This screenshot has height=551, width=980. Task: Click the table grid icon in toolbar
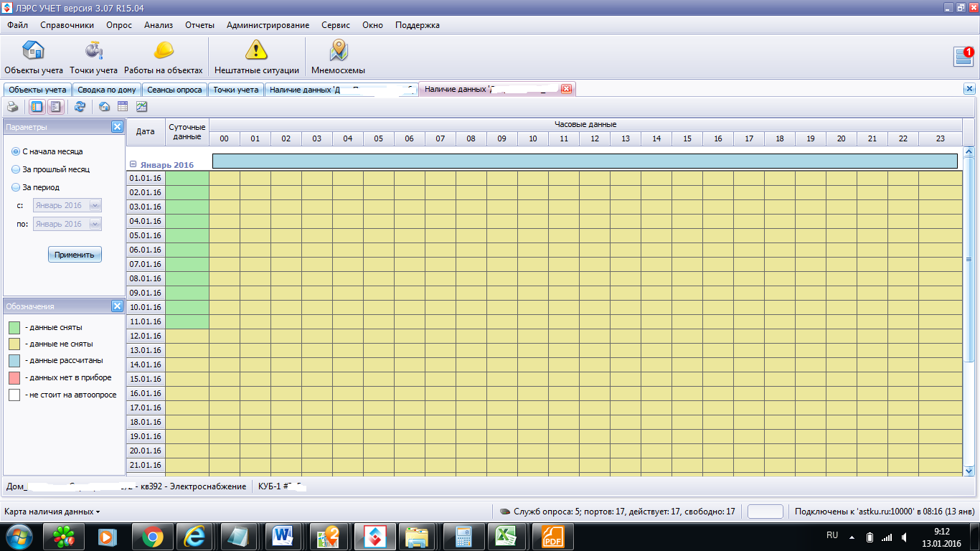pos(123,107)
